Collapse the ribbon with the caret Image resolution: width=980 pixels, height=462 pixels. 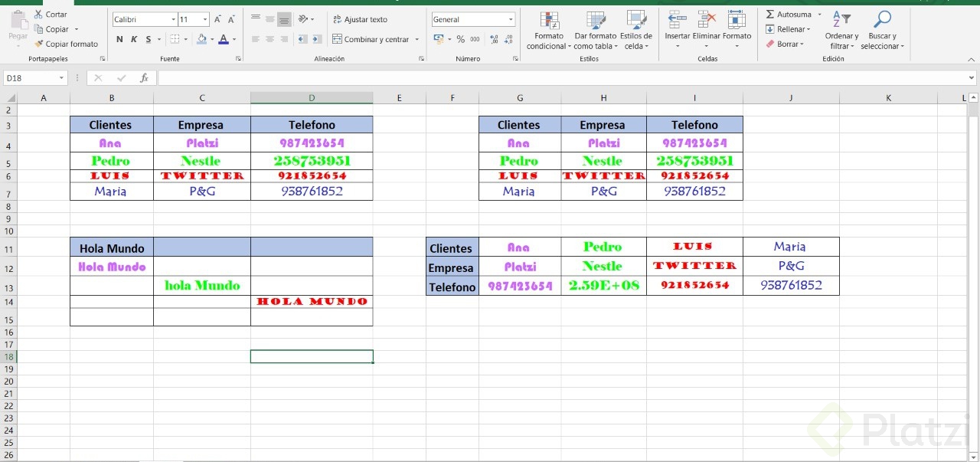970,58
